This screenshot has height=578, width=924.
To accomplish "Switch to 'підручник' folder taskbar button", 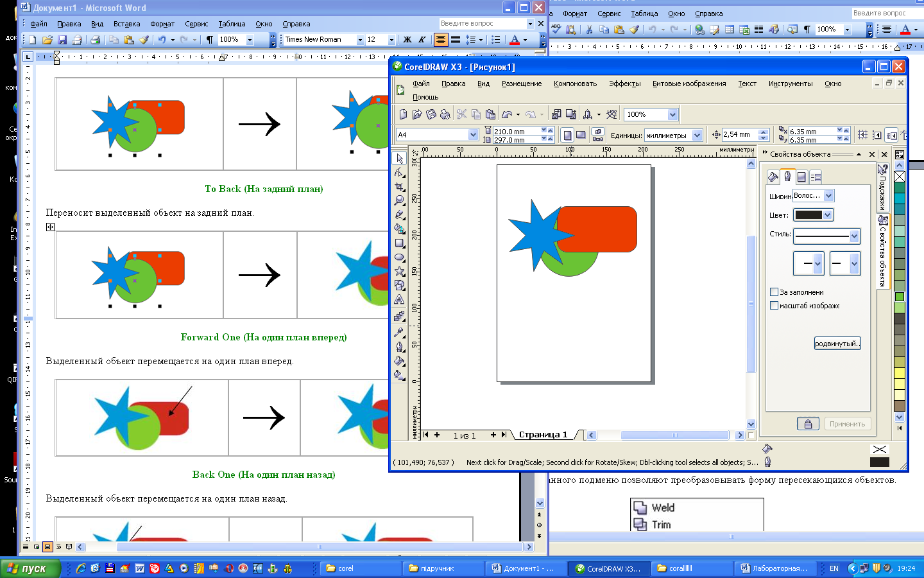I will coord(443,568).
